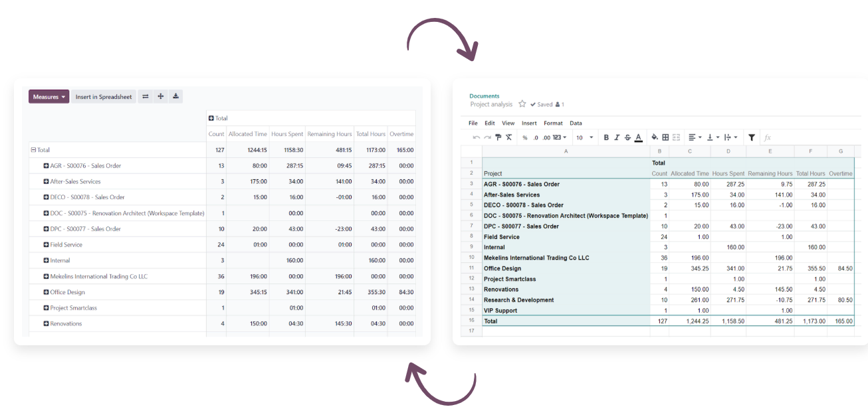Open the Documents breadcrumb link

coord(484,96)
